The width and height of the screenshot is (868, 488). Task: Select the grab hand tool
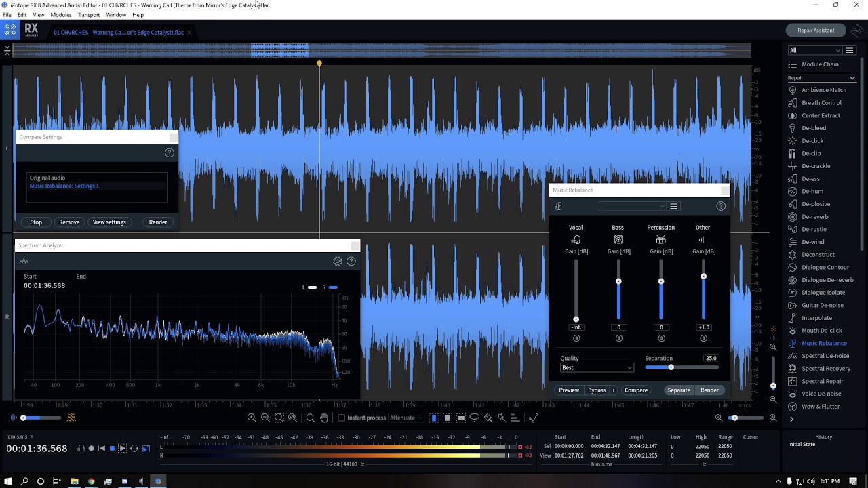point(324,418)
